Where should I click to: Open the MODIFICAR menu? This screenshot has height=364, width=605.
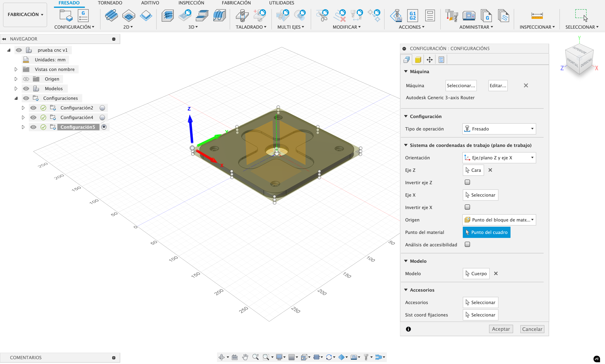346,27
